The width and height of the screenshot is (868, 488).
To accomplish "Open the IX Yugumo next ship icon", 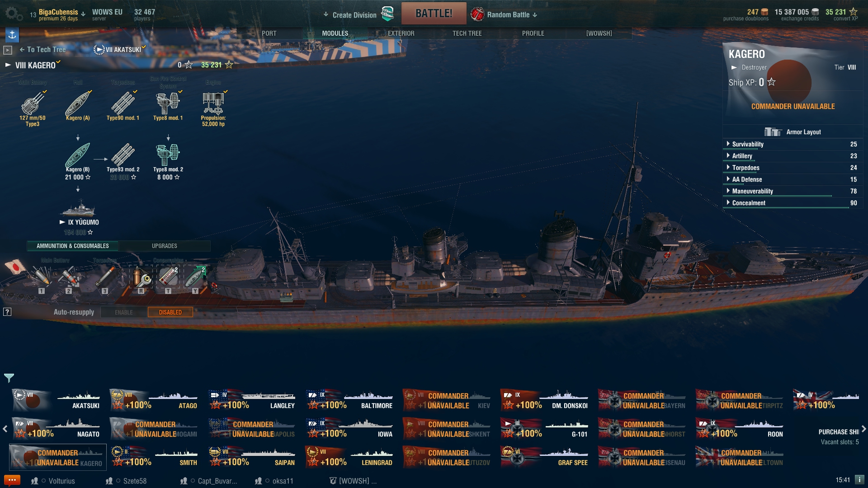I will point(78,208).
